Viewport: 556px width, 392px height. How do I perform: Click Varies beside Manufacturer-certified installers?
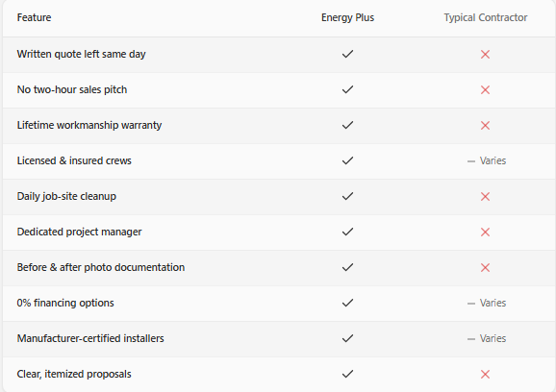pos(493,338)
